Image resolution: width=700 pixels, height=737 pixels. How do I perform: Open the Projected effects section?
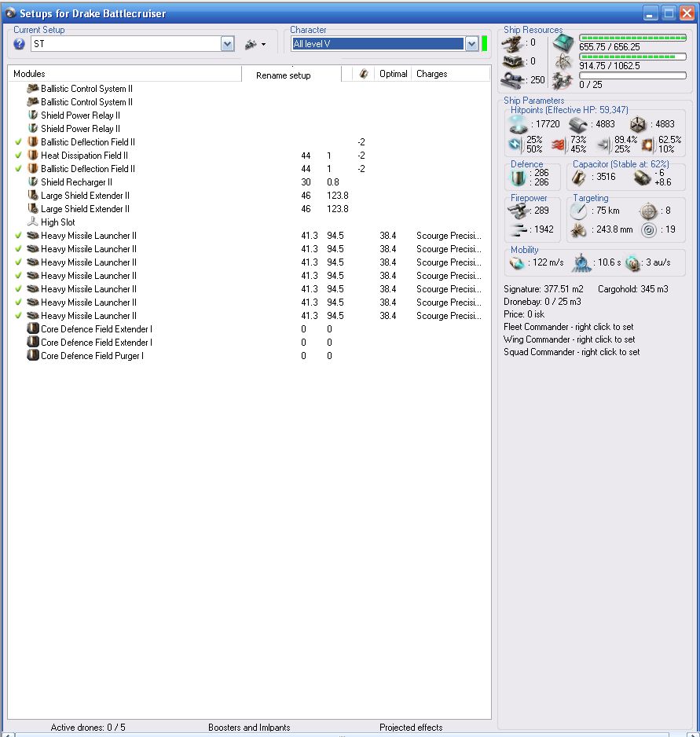pyautogui.click(x=411, y=727)
